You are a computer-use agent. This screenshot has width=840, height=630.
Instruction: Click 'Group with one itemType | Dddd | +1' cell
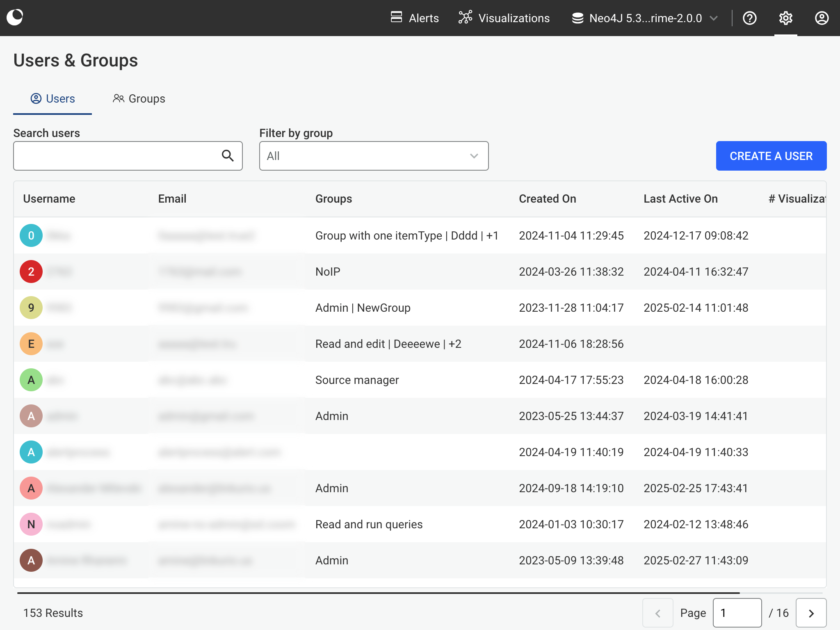coord(407,235)
